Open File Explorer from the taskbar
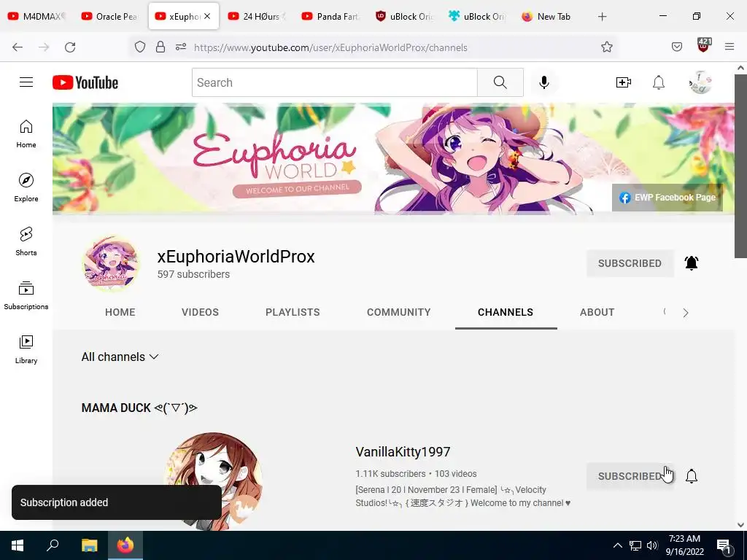 pyautogui.click(x=89, y=545)
